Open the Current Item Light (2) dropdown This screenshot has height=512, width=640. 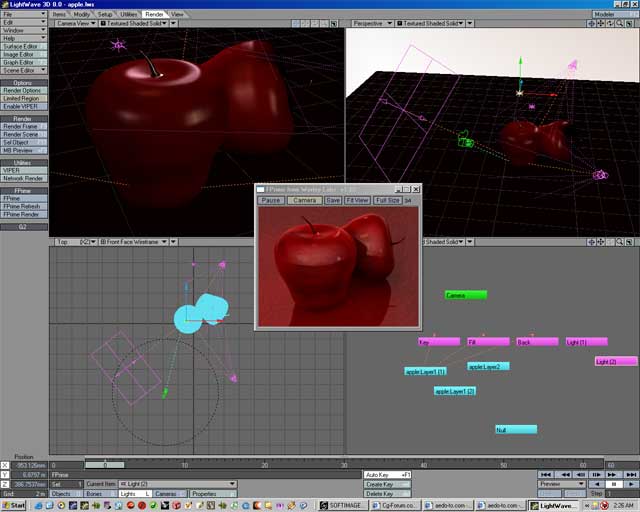178,484
